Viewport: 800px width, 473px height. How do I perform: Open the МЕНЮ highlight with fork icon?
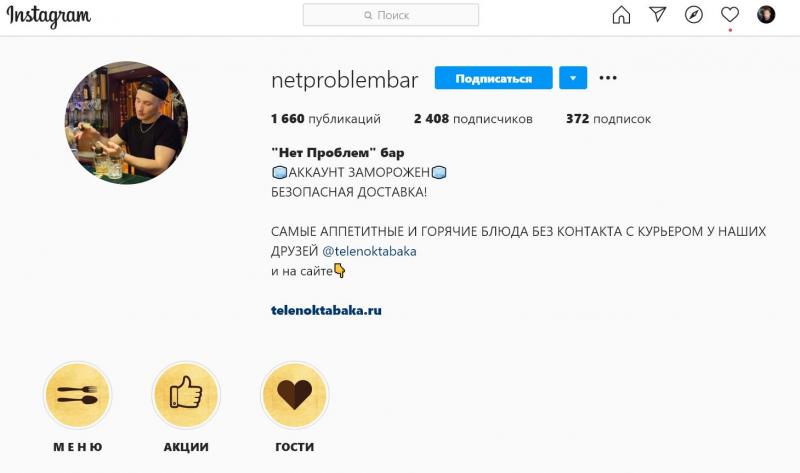pyautogui.click(x=78, y=395)
